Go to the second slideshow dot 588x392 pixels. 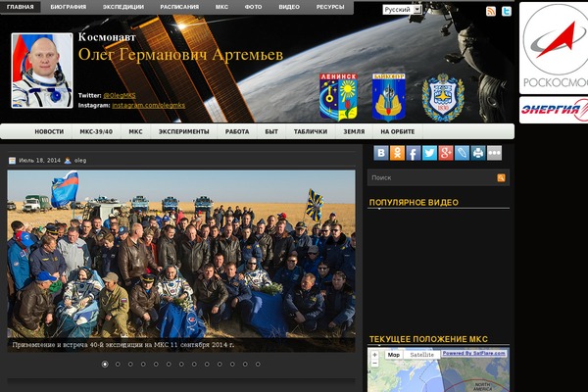[118, 365]
